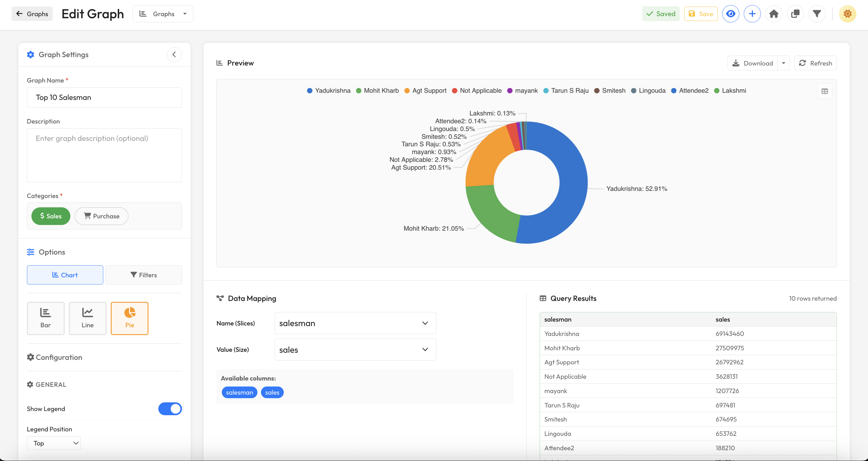Select the Purchase category
Viewport: 868px width, 461px height.
tap(101, 216)
